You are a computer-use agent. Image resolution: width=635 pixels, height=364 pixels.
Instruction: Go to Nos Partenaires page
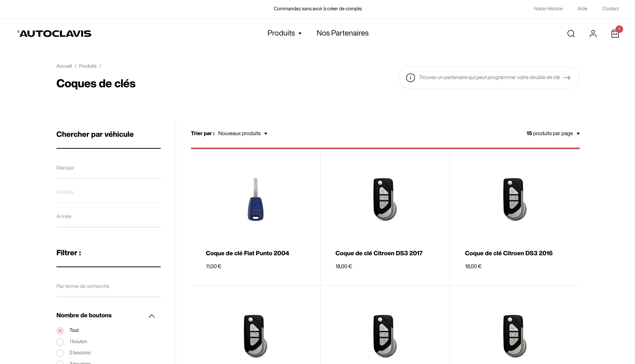click(343, 33)
